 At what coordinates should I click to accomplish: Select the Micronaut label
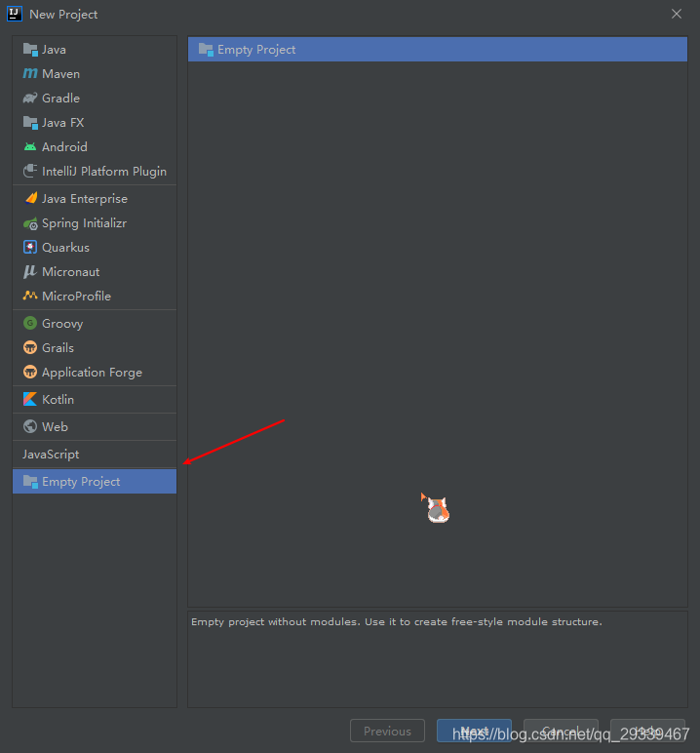[71, 272]
